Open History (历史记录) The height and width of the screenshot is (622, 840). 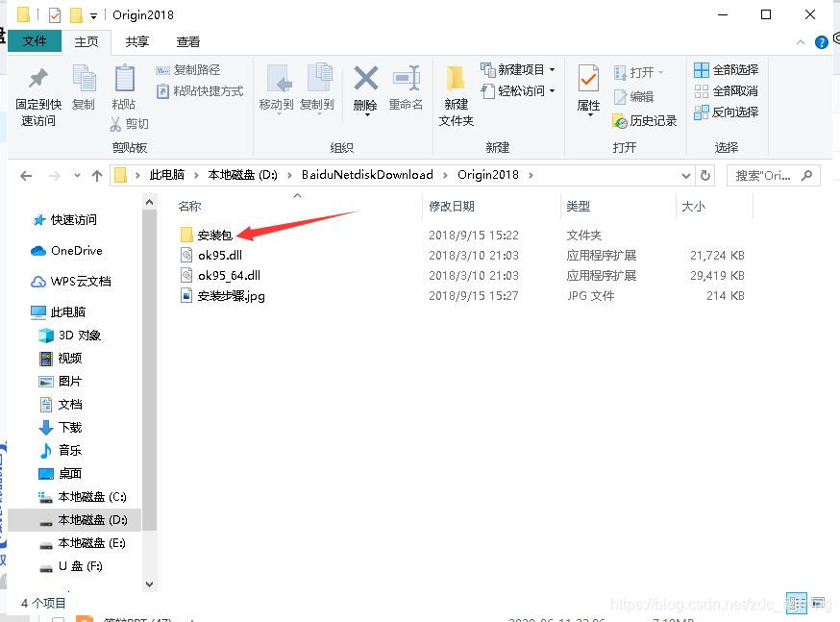(x=645, y=121)
